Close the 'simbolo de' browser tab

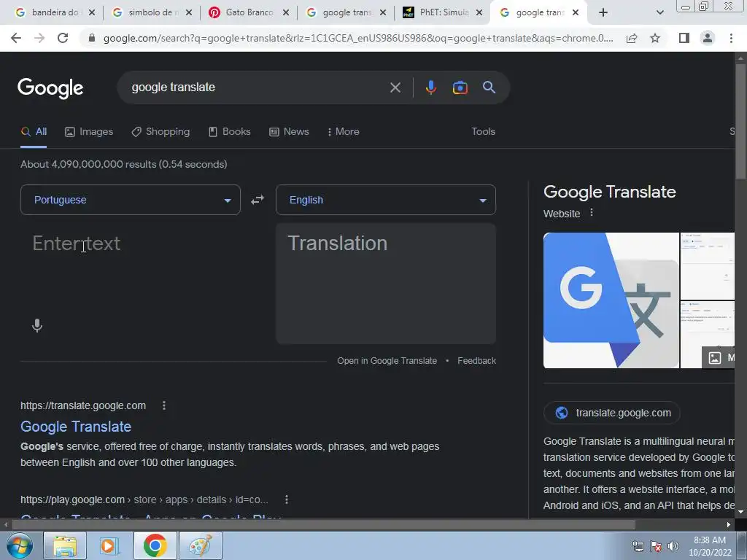pos(189,12)
